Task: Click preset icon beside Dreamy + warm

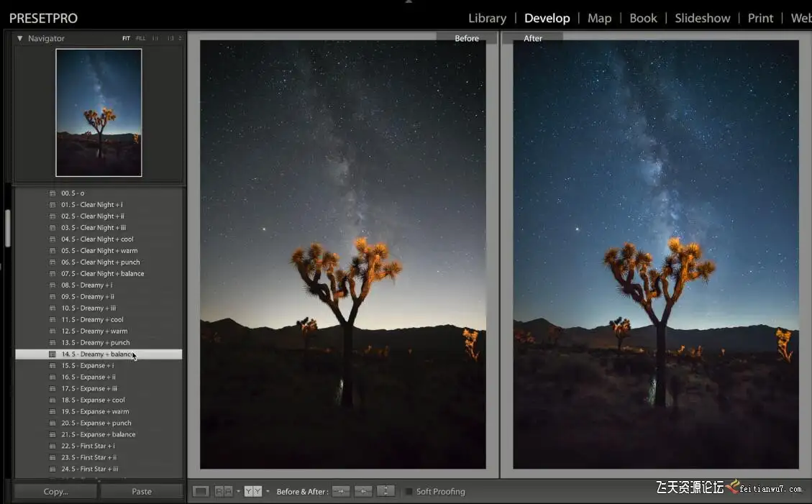Action: click(x=53, y=331)
